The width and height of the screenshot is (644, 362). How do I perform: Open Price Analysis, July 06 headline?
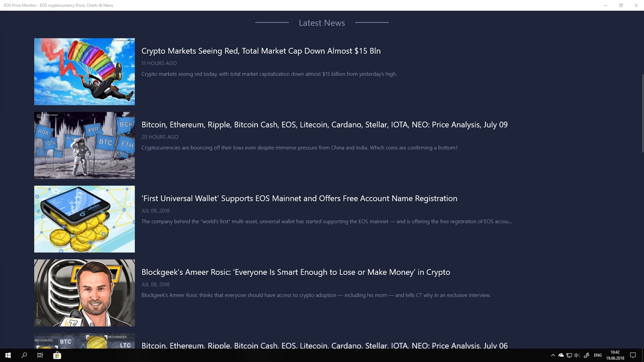coord(325,345)
